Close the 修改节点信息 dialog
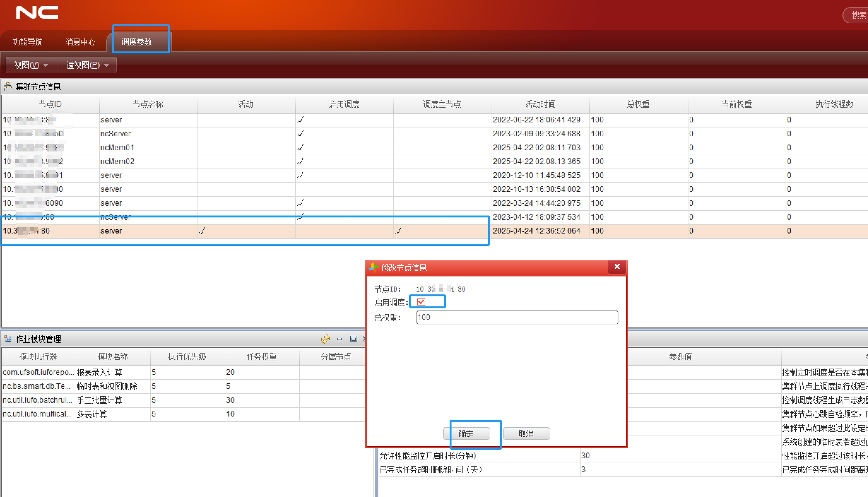Image resolution: width=868 pixels, height=497 pixels. click(x=617, y=267)
